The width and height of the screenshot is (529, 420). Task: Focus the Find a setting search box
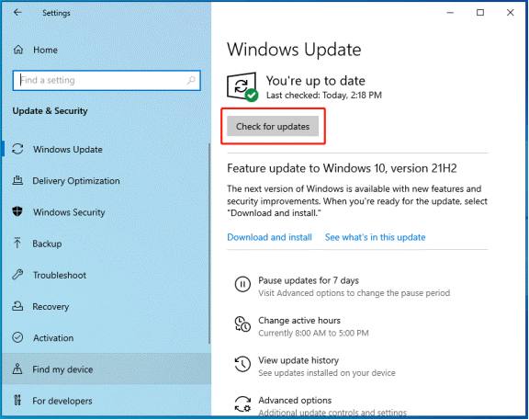click(x=107, y=80)
